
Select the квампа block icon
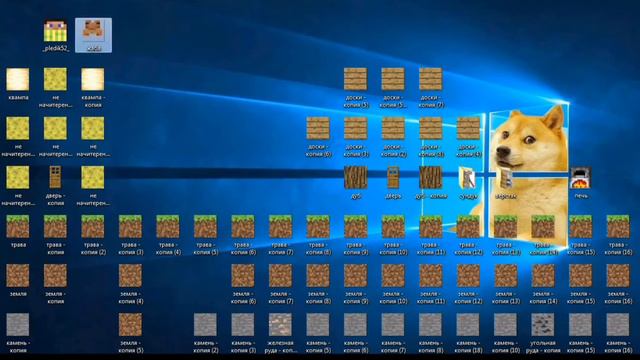18,79
